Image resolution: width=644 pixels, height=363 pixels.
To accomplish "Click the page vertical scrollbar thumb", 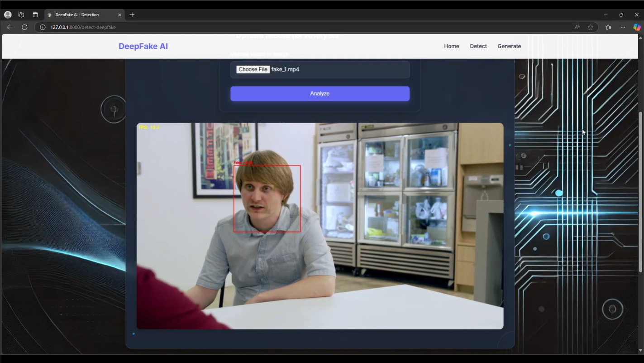I will (x=641, y=191).
